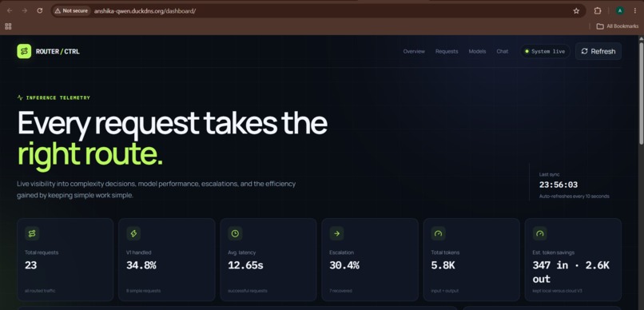Click the Total requests card icon

(32, 233)
